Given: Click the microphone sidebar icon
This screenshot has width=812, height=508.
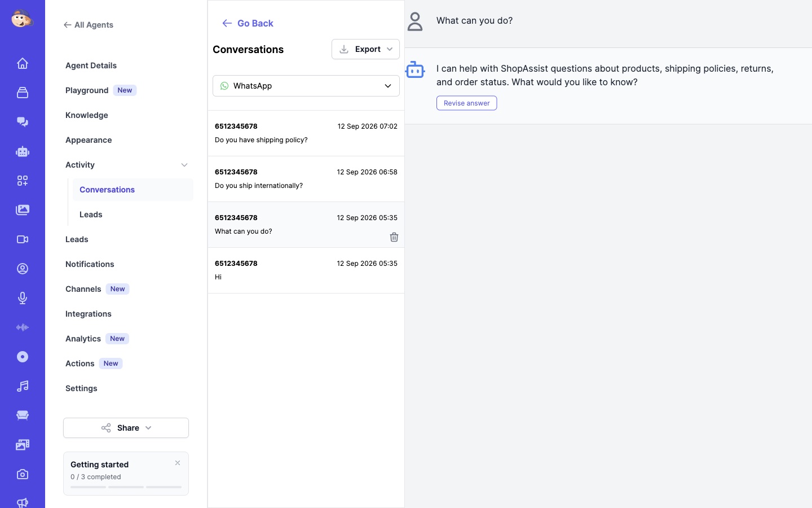Looking at the screenshot, I should [x=23, y=298].
